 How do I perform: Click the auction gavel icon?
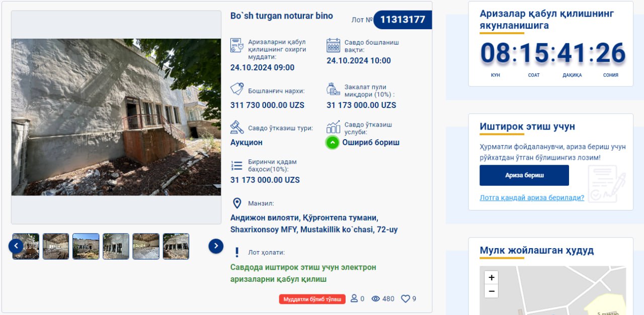(x=237, y=127)
